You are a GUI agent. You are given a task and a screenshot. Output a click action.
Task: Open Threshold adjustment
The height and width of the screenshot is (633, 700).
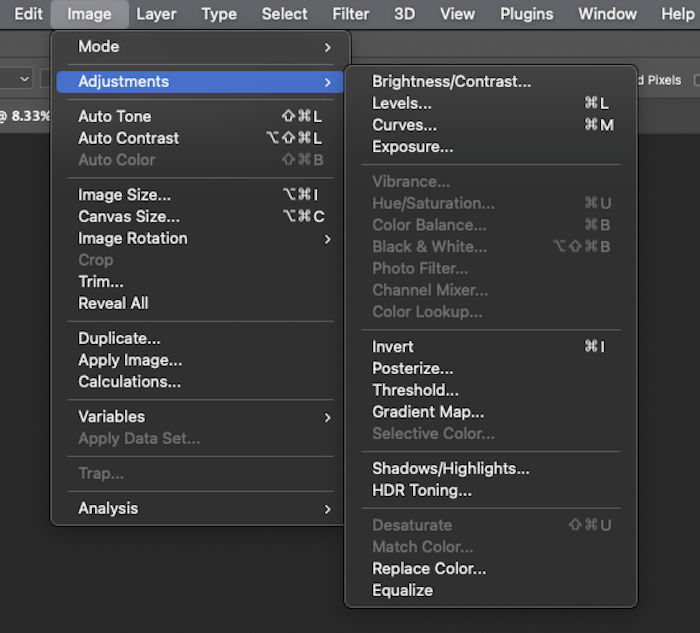click(491, 390)
